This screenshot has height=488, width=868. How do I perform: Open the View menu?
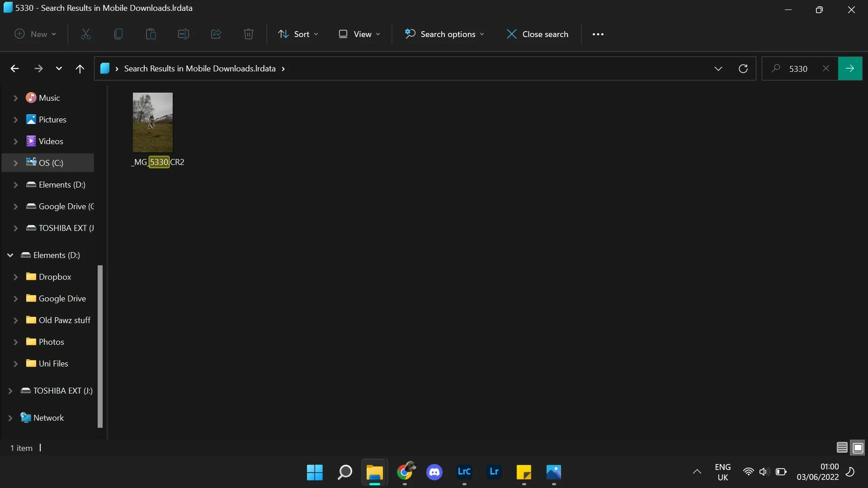[x=359, y=34]
